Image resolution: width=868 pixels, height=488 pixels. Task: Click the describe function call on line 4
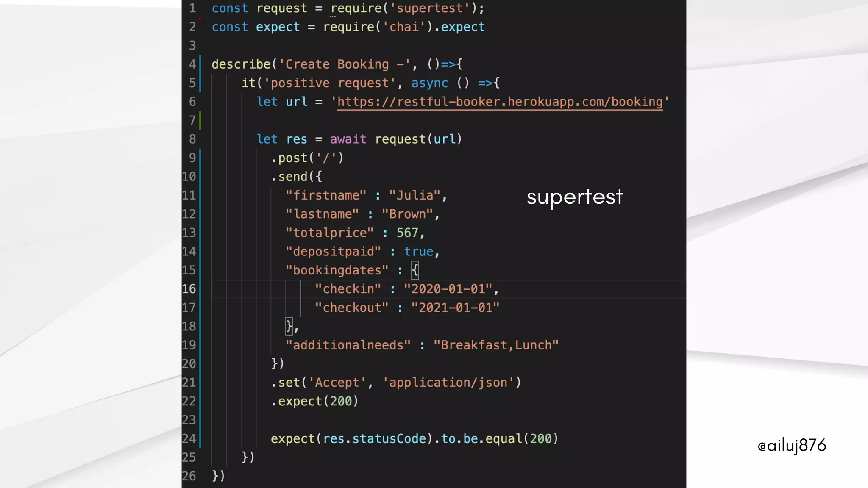tap(241, 64)
